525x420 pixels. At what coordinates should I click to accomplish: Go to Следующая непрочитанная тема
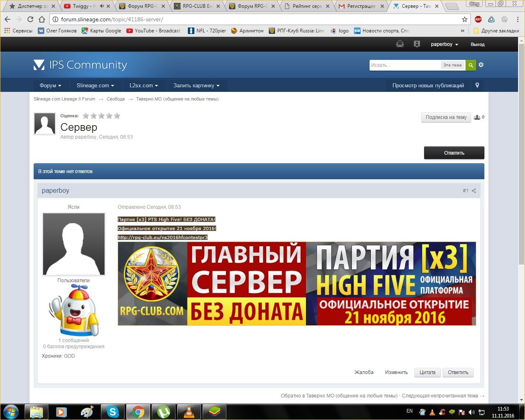(x=443, y=396)
